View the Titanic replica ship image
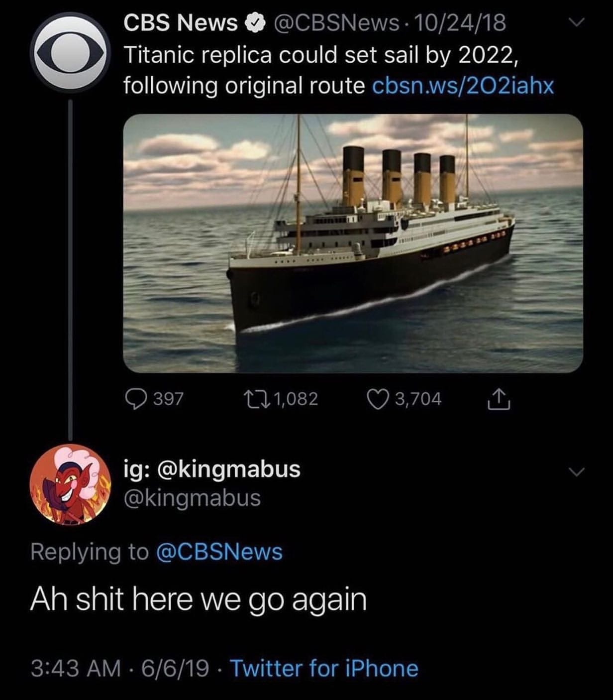The width and height of the screenshot is (613, 700). click(x=353, y=243)
